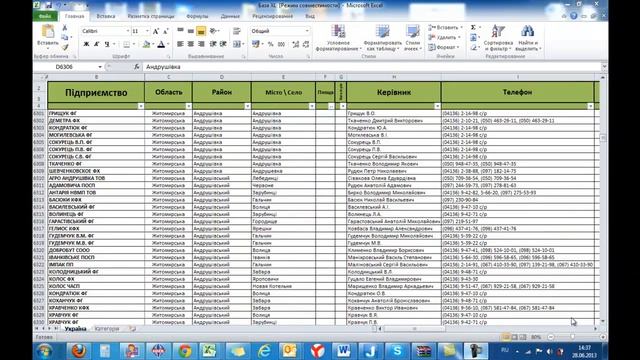Click the Increase Decimal icon
Image resolution: width=640 pixels, height=360 pixels.
coord(296,44)
